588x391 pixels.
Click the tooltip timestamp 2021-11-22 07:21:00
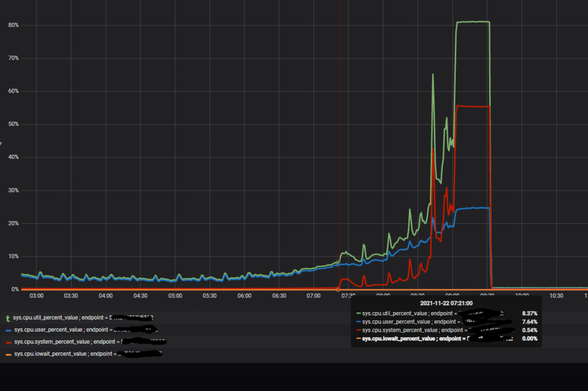[x=446, y=303]
